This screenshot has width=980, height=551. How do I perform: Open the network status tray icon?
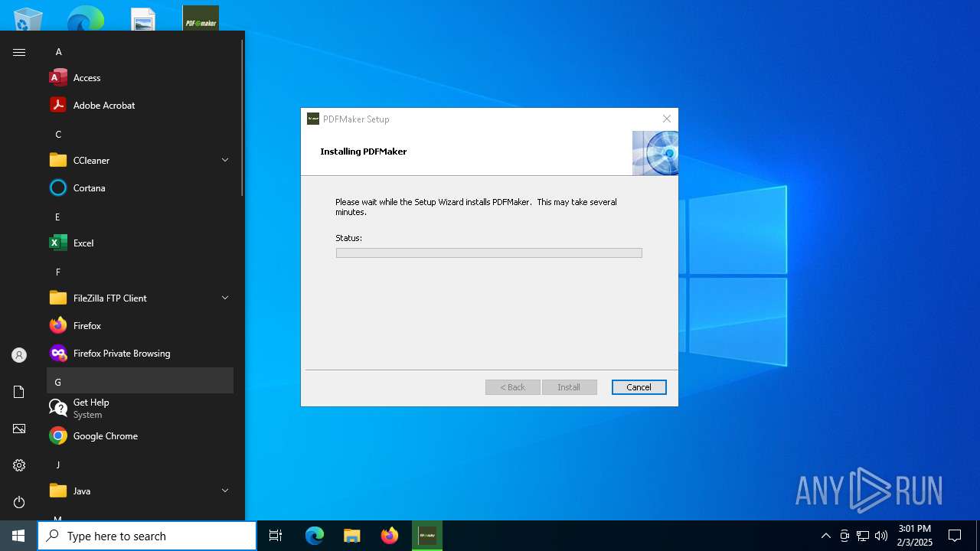(863, 536)
